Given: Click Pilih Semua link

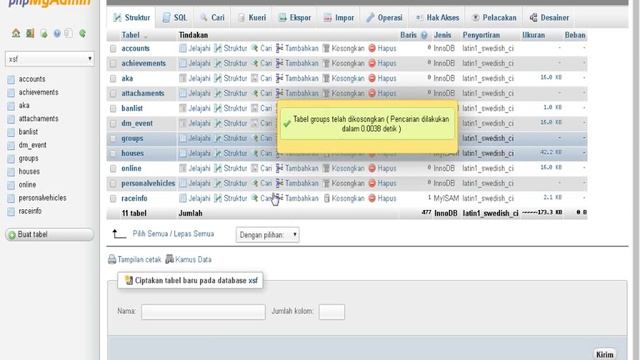Looking at the screenshot, I should coord(151,234).
